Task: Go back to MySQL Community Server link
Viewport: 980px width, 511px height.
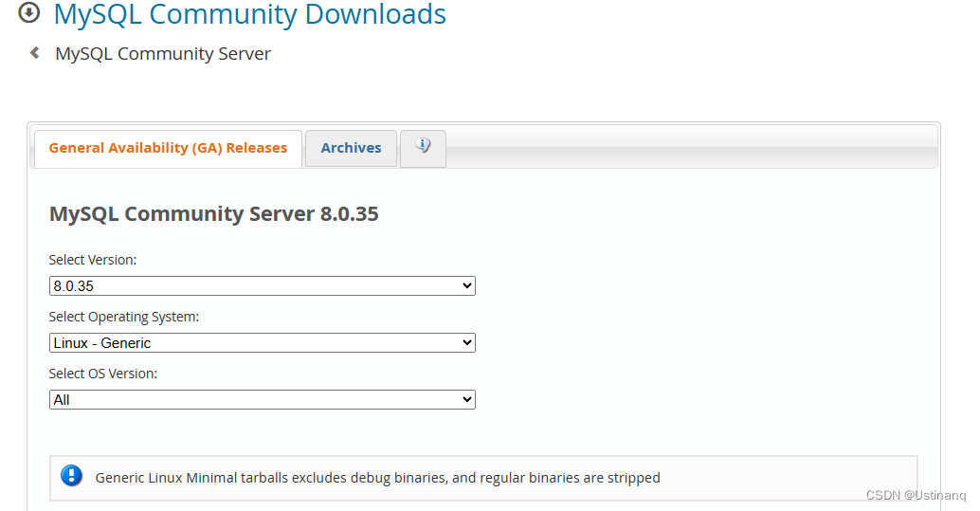Action: pos(163,54)
